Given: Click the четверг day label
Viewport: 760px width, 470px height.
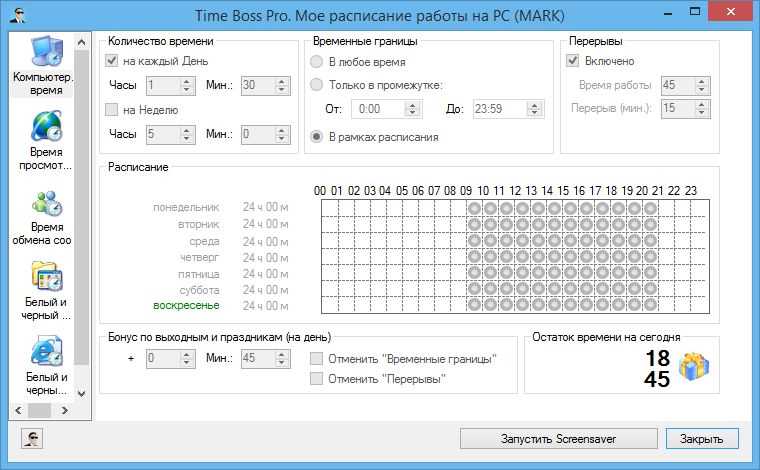Looking at the screenshot, I should [x=200, y=257].
